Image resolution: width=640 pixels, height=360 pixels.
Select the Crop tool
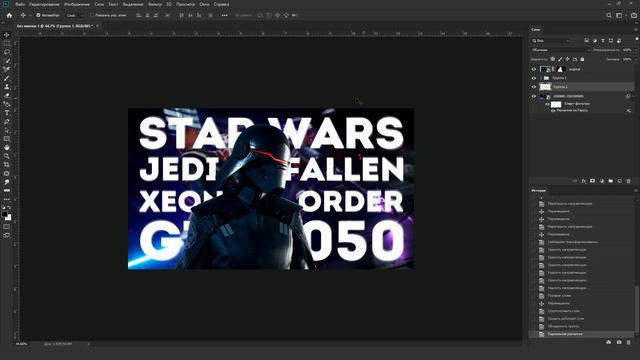(7, 164)
